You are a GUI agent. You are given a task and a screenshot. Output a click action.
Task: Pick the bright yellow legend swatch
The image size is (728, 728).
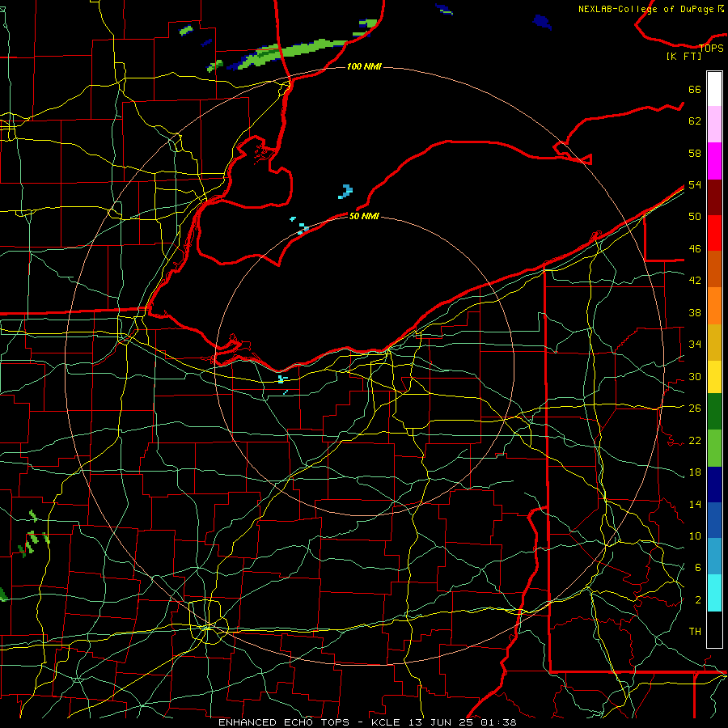714,377
